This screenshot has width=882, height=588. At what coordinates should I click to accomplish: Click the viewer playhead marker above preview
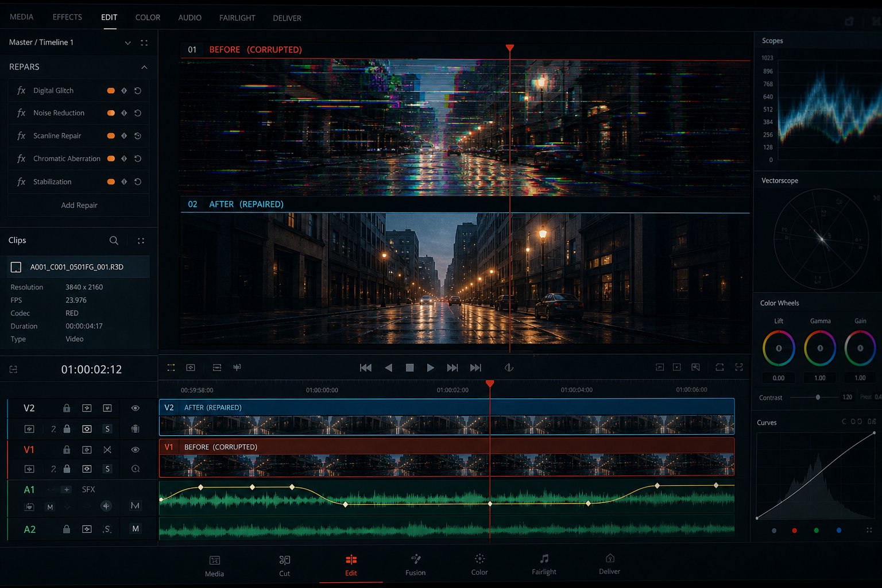coord(510,48)
